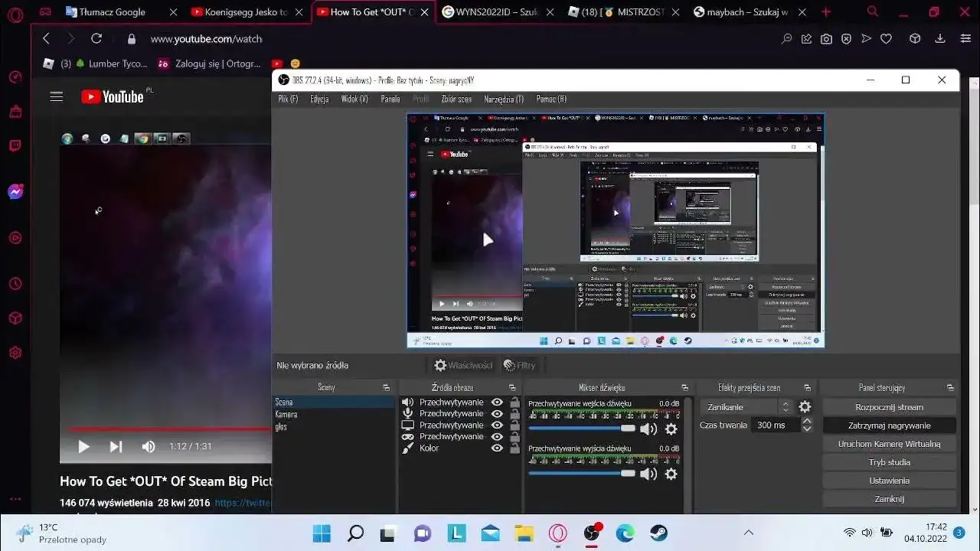Viewport: 980px width, 551px height.
Task: Toggle visibility of the first Przechwytywanie source
Action: pos(497,402)
